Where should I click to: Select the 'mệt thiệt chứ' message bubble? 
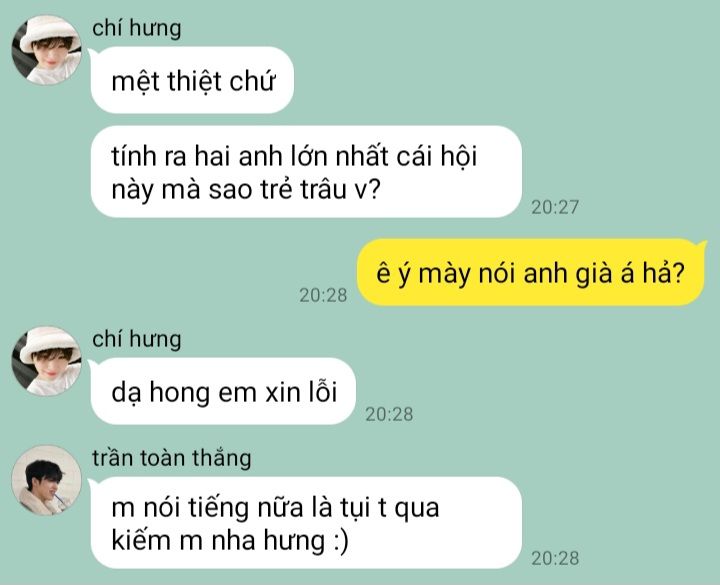coord(192,80)
